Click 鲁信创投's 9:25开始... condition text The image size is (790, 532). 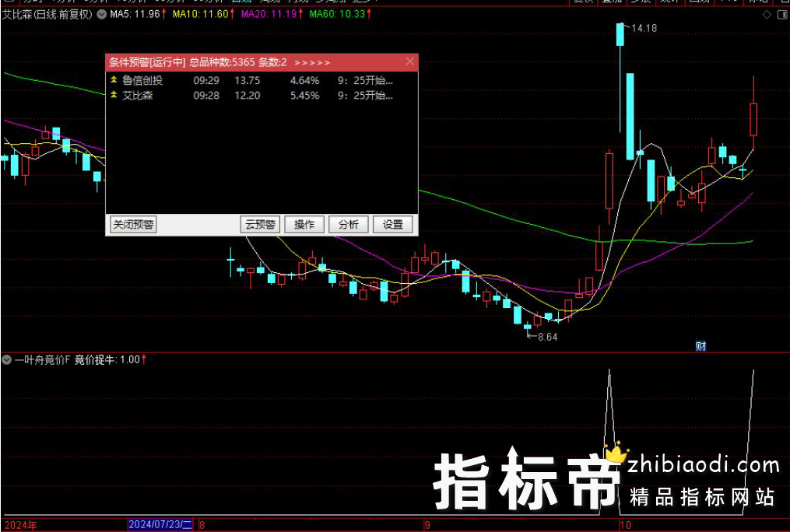[x=365, y=81]
